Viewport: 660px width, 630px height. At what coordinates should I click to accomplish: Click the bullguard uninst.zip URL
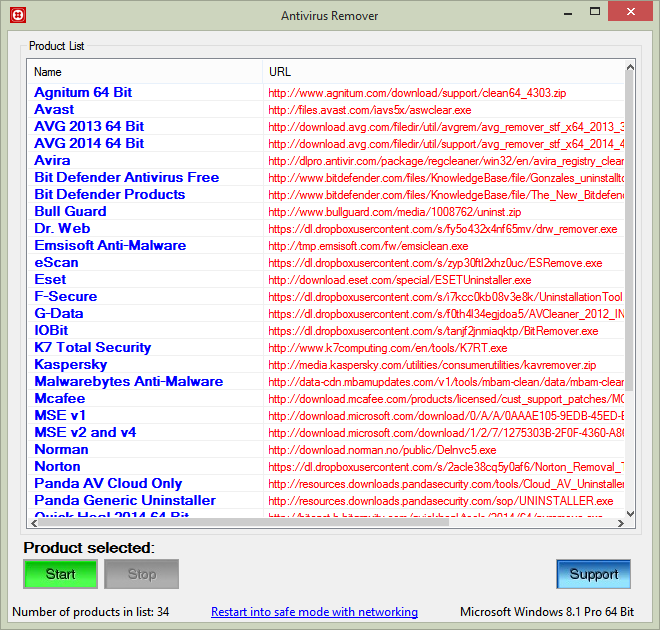click(x=394, y=212)
